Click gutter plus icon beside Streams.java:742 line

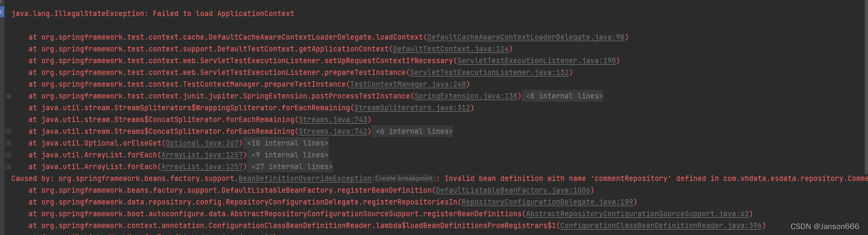8,132
